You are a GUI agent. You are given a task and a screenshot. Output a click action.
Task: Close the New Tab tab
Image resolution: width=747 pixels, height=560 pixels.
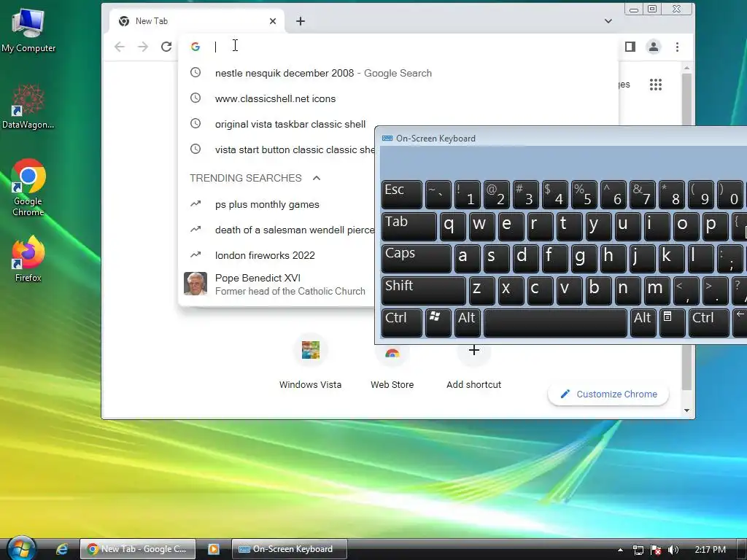tap(273, 21)
